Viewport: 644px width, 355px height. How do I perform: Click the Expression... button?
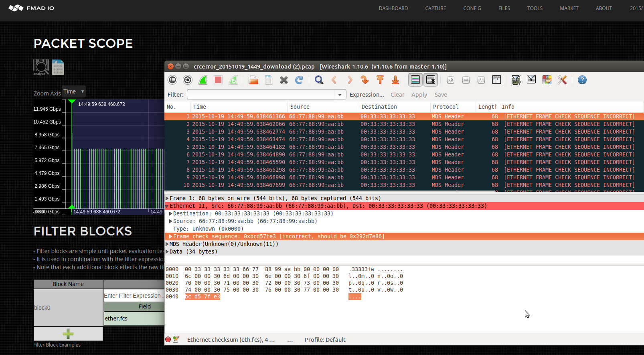tap(367, 95)
